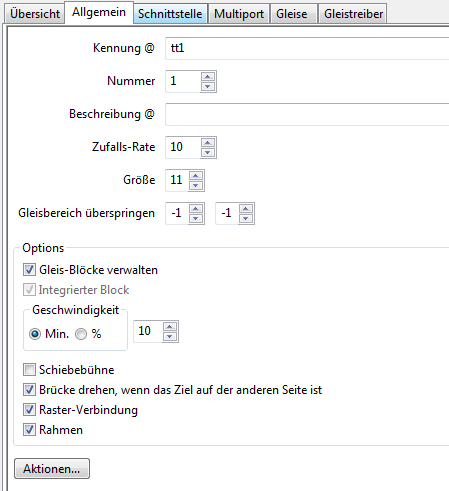Select the % speed radio button
Viewport: 449px width, 491px height.
click(x=81, y=334)
